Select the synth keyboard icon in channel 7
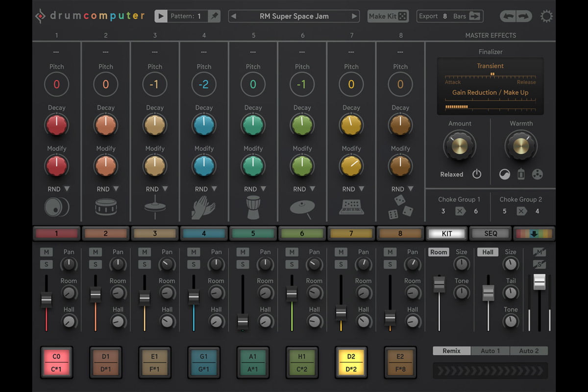 pyautogui.click(x=351, y=207)
